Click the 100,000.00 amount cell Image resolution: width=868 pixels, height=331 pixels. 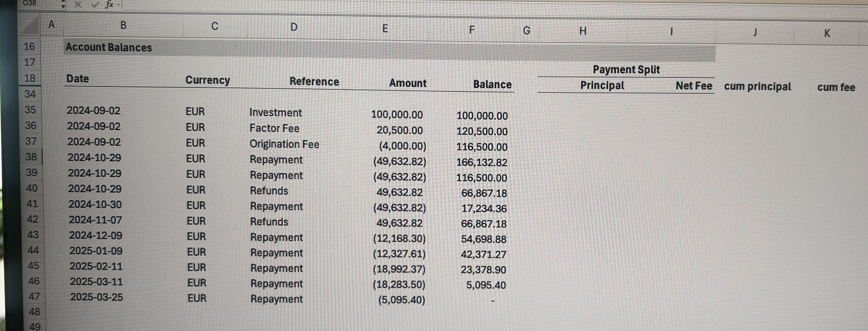(398, 115)
